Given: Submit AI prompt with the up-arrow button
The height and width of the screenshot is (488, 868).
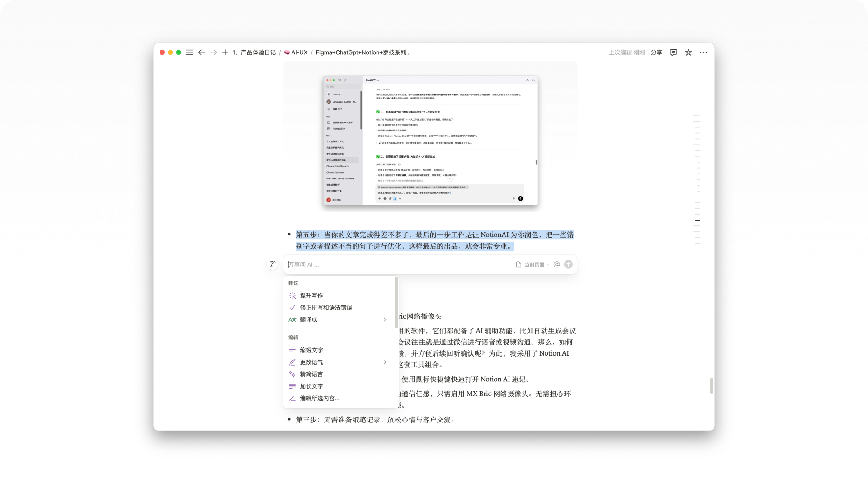Looking at the screenshot, I should (x=568, y=264).
